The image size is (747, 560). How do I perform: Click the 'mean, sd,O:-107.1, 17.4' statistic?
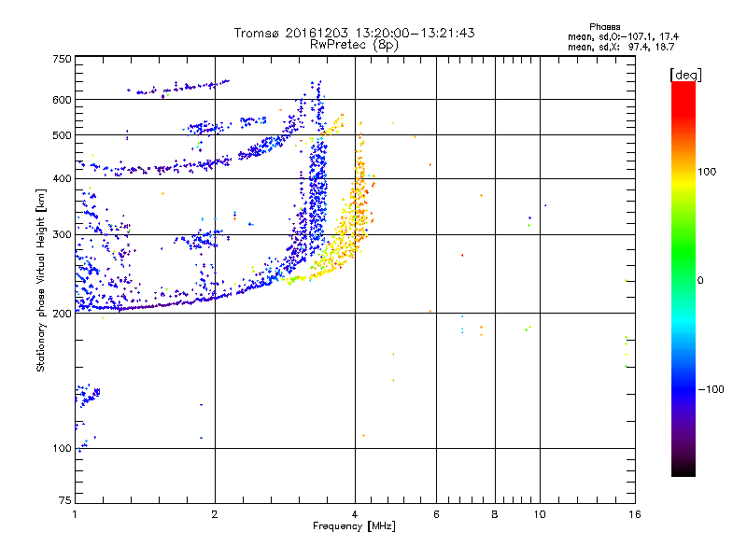point(623,36)
